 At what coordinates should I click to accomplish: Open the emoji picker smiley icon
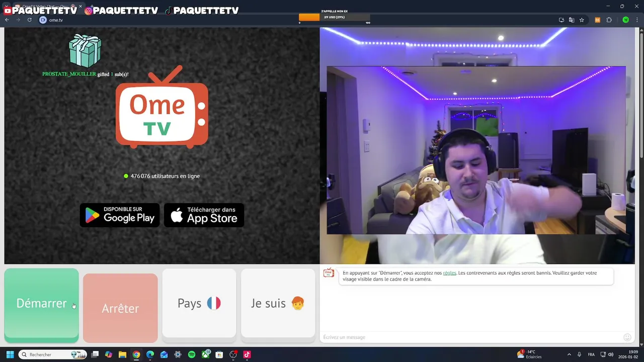point(627,337)
